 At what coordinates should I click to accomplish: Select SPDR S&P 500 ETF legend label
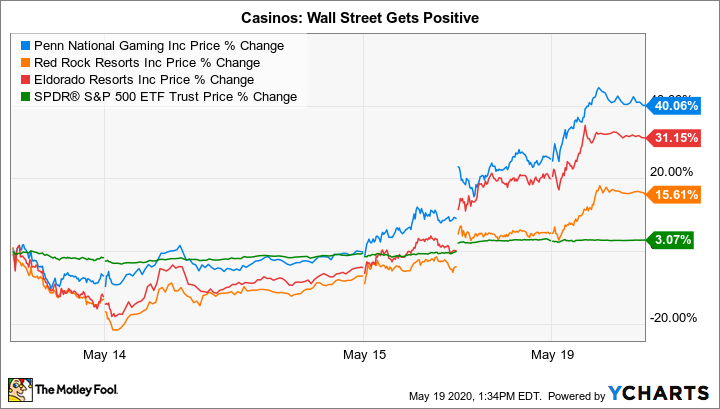(x=165, y=97)
